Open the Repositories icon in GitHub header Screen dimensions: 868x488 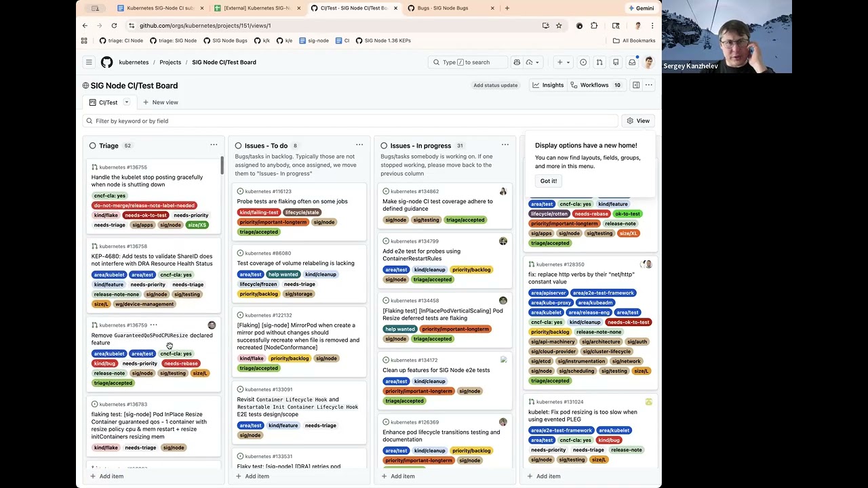[616, 62]
